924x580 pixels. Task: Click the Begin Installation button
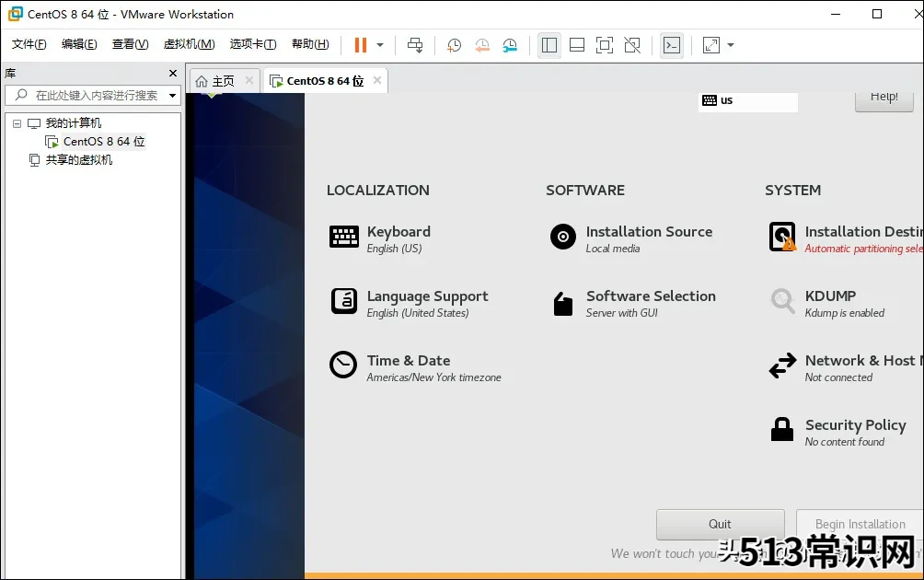860,524
